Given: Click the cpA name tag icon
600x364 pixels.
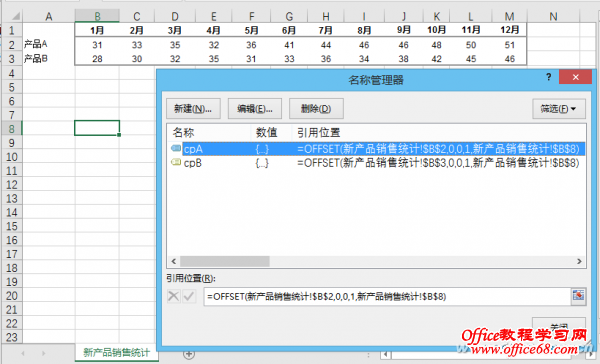Looking at the screenshot, I should (x=176, y=148).
